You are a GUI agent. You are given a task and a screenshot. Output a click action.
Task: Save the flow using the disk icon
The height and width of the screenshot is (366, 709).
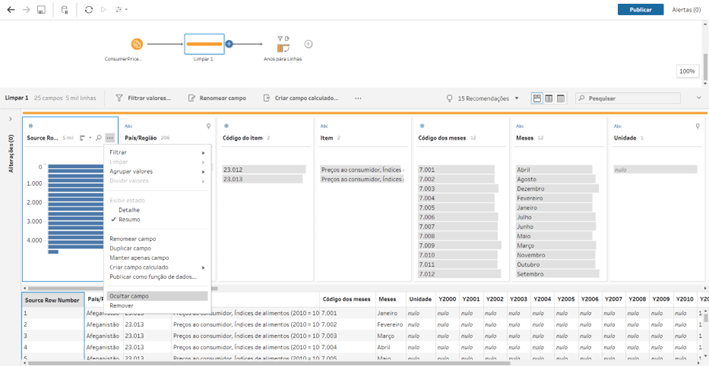41,10
